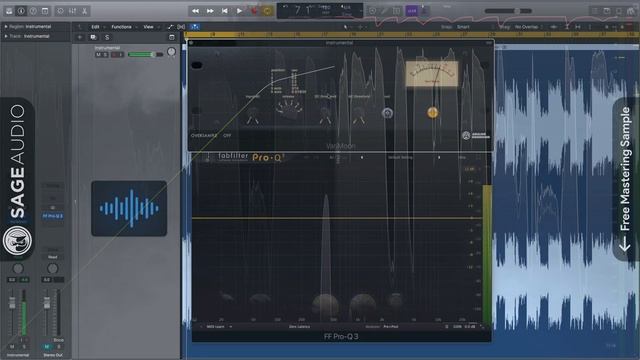
Task: Click the Instrumental track pan knob
Action: point(171,52)
